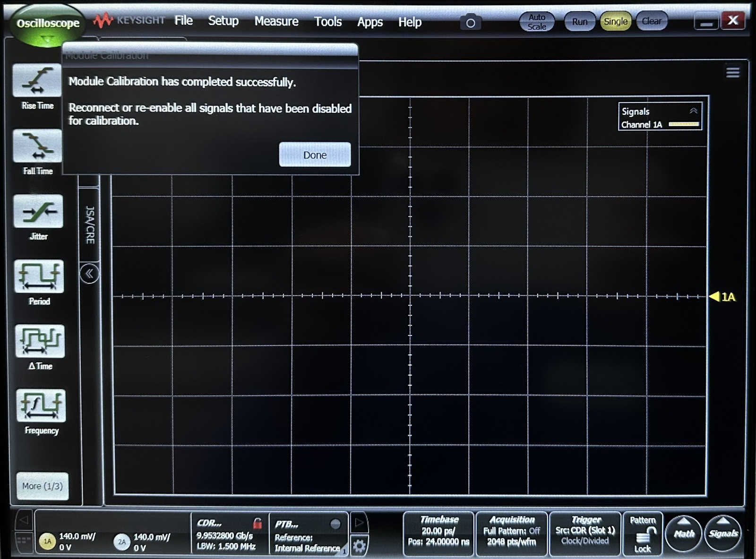Toggle the Pattern Lock
The width and height of the screenshot is (756, 559).
click(x=643, y=534)
